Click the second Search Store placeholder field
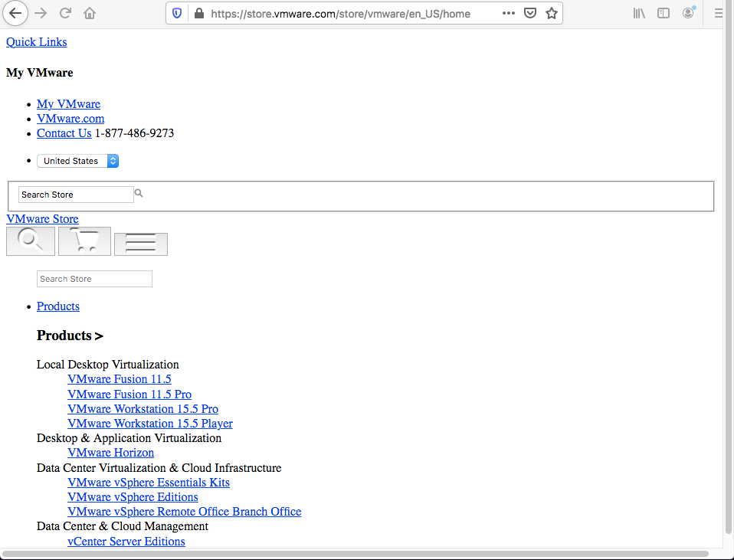 94,279
